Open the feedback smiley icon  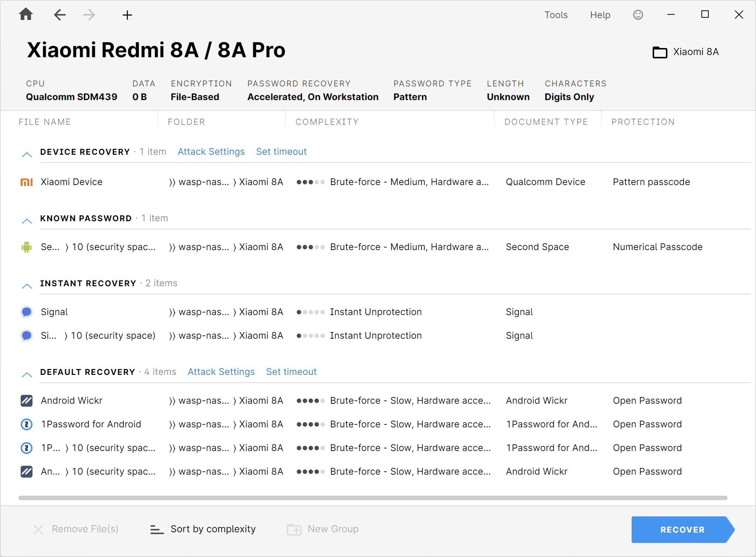[638, 15]
